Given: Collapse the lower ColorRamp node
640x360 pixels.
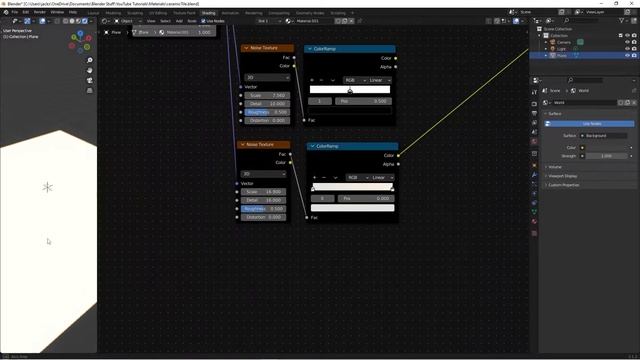Looking at the screenshot, I should pos(312,146).
